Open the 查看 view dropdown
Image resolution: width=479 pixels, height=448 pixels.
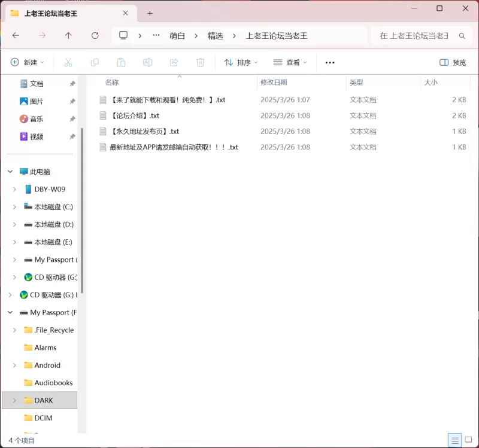pos(290,62)
